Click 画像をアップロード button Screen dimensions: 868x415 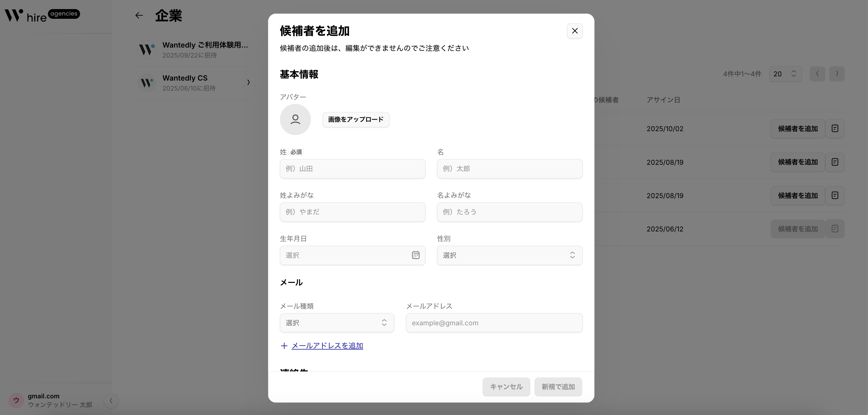355,119
